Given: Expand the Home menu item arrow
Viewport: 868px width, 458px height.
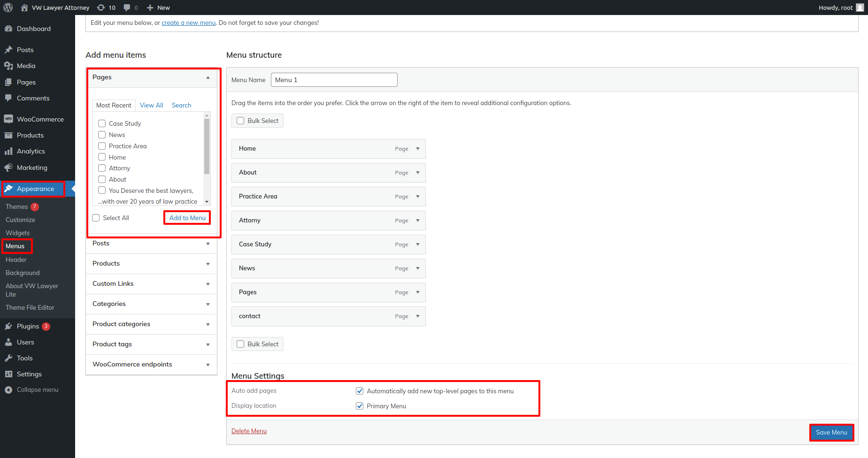Looking at the screenshot, I should point(418,149).
